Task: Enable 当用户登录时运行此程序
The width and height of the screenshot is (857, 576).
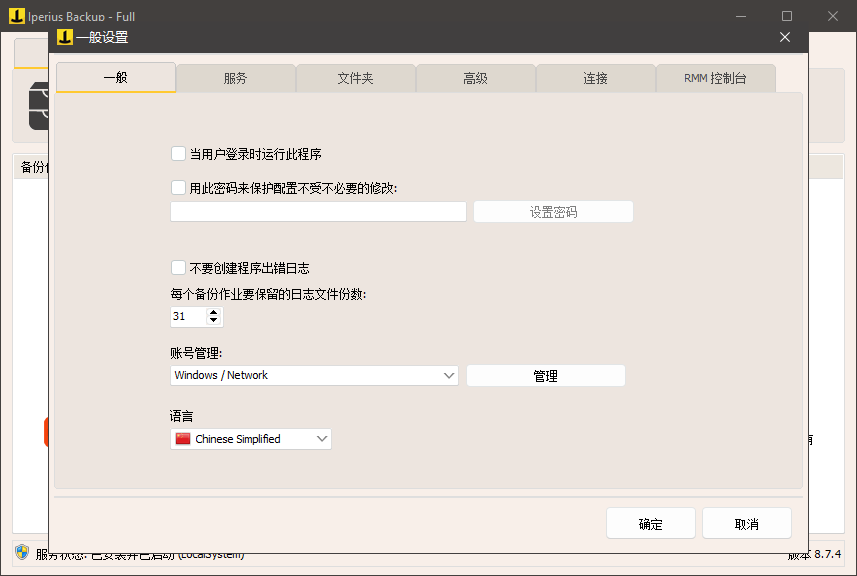Action: (x=178, y=153)
